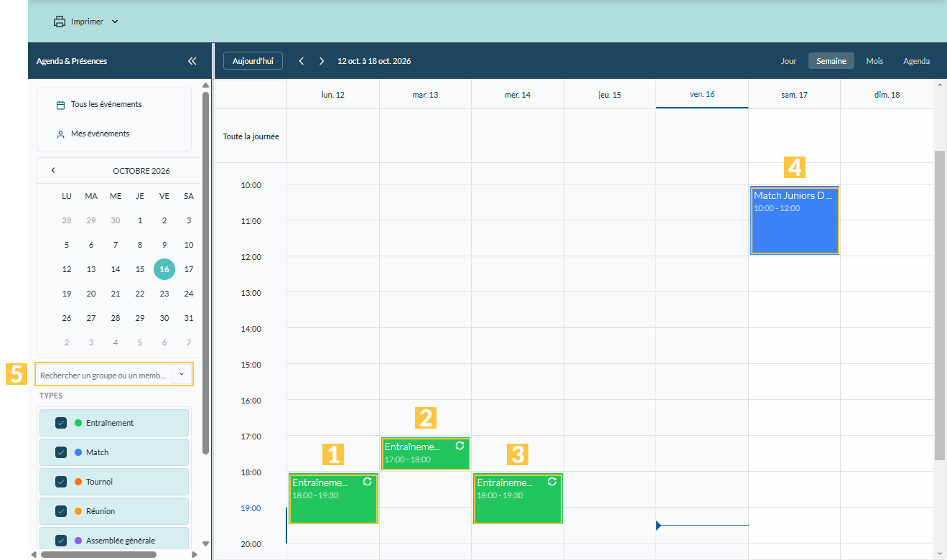Collapse the Agenda & Présences sidebar
947x560 pixels.
pyautogui.click(x=192, y=61)
